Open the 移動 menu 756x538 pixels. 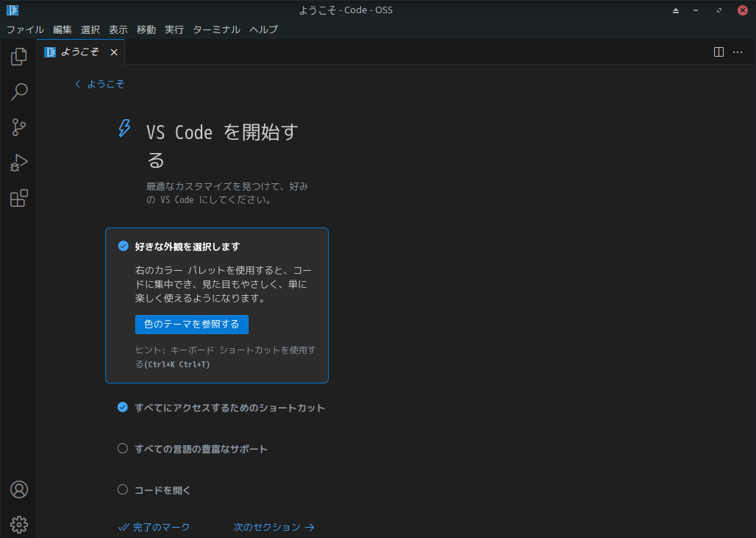click(x=146, y=29)
